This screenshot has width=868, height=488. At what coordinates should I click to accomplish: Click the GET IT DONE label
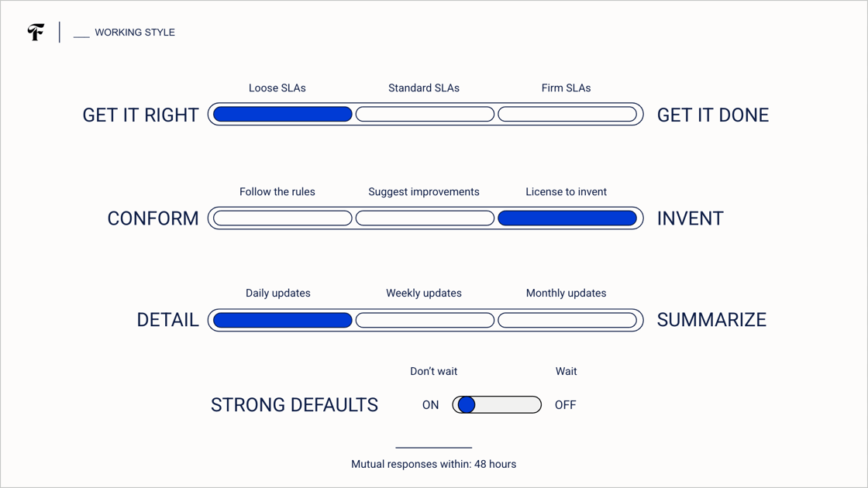point(713,115)
